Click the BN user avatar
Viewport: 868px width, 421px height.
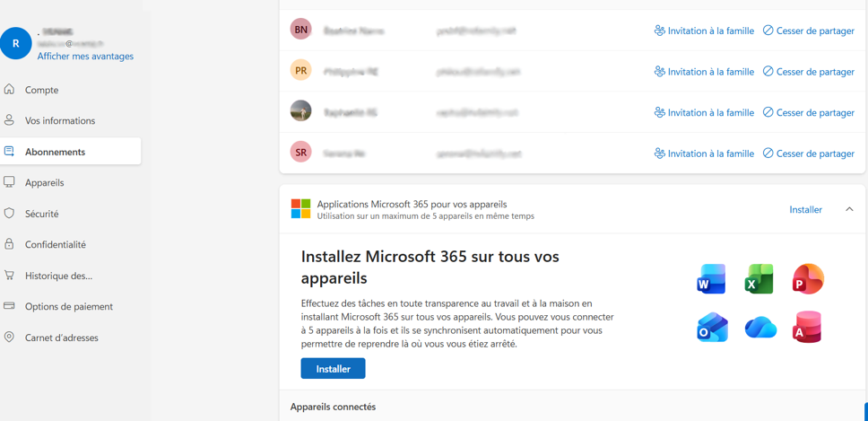pos(300,30)
